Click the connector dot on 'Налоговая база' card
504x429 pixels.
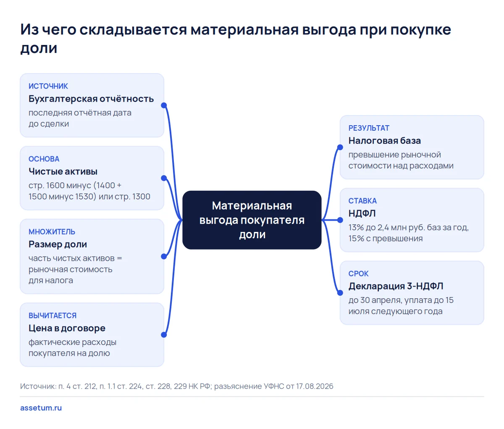click(340, 147)
